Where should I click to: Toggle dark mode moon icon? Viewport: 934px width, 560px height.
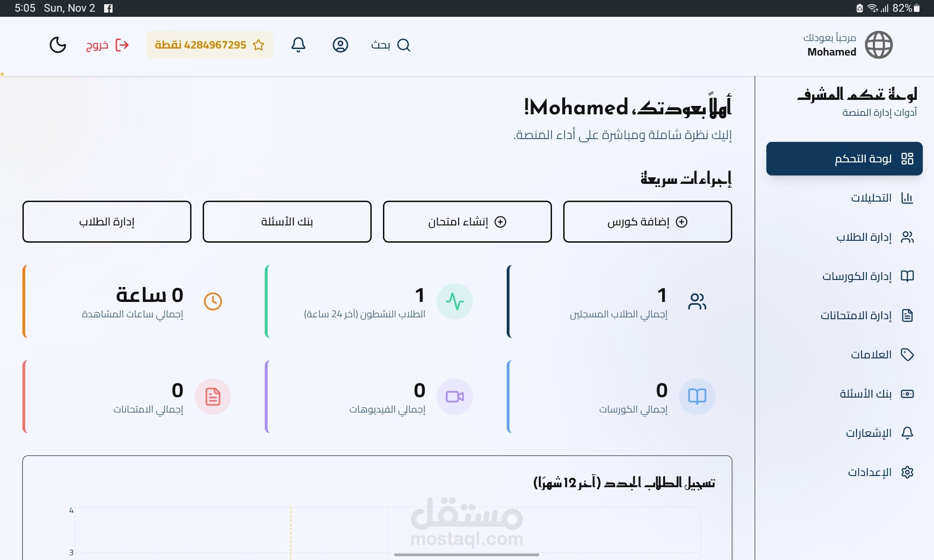coord(58,45)
